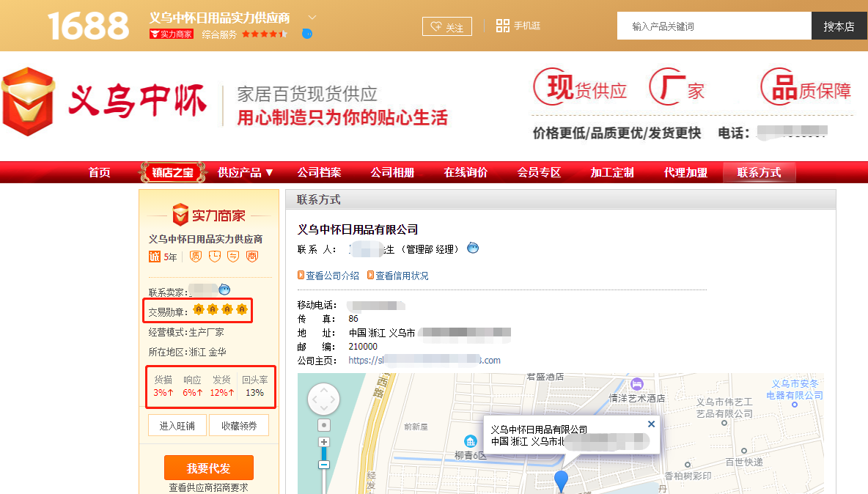The width and height of the screenshot is (868, 494).
Task: Click the 义乌市伟艺工艺品有限公司 map label
Action: 724,408
